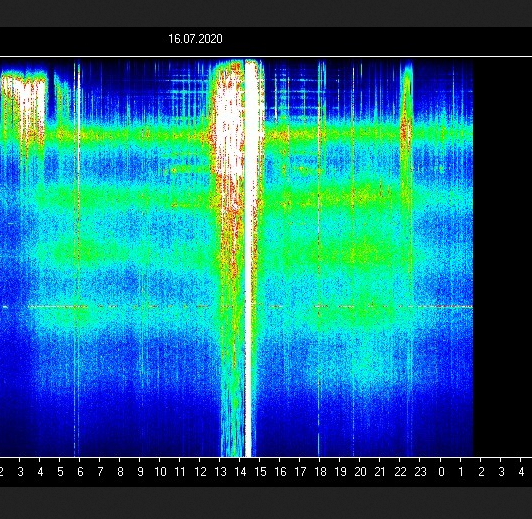Select the hour 6 tick label
This screenshot has width=532, height=519.
80,472
